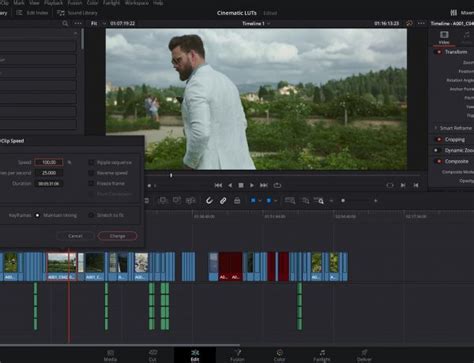Play the timeline forward
474x363 pixels.
[x=252, y=185]
